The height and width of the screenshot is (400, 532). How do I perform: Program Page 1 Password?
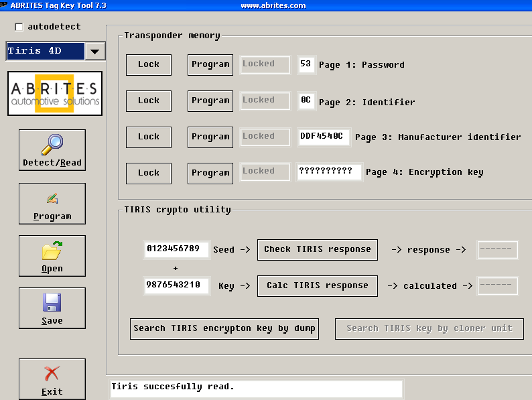click(x=210, y=65)
